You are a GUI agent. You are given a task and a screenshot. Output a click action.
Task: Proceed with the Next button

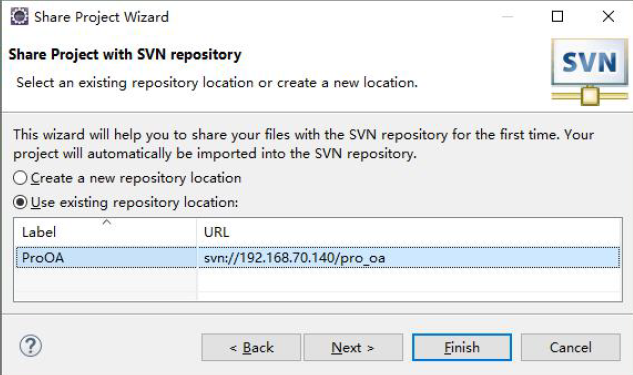(x=353, y=347)
